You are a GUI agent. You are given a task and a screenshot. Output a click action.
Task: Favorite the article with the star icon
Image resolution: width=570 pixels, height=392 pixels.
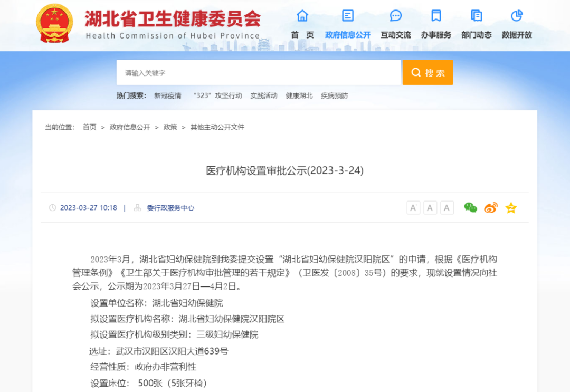[510, 208]
